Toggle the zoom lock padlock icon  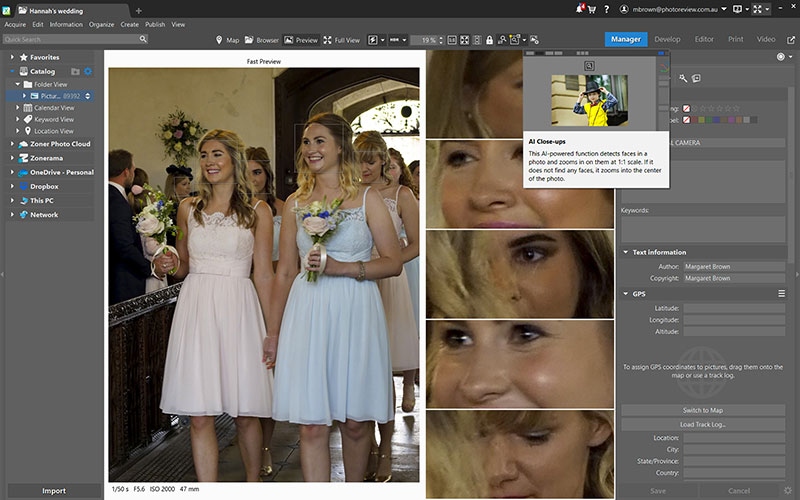tap(488, 40)
